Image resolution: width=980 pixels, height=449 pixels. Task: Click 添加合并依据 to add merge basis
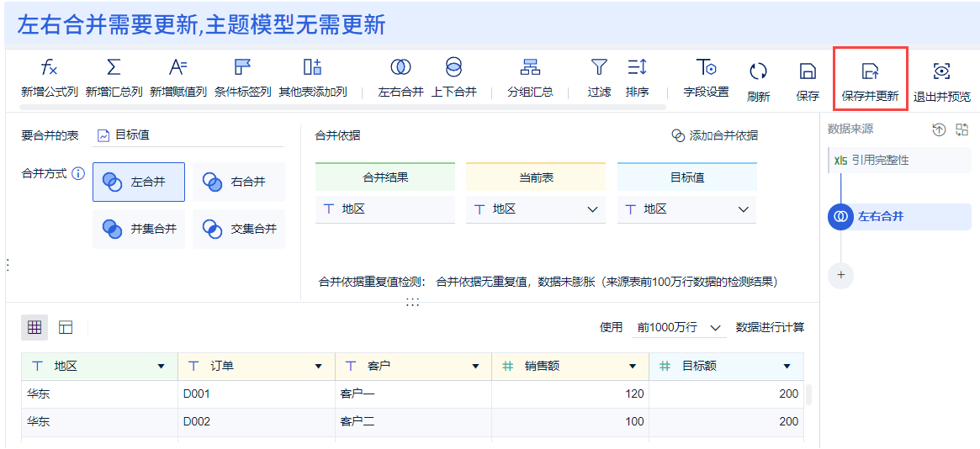pos(714,135)
